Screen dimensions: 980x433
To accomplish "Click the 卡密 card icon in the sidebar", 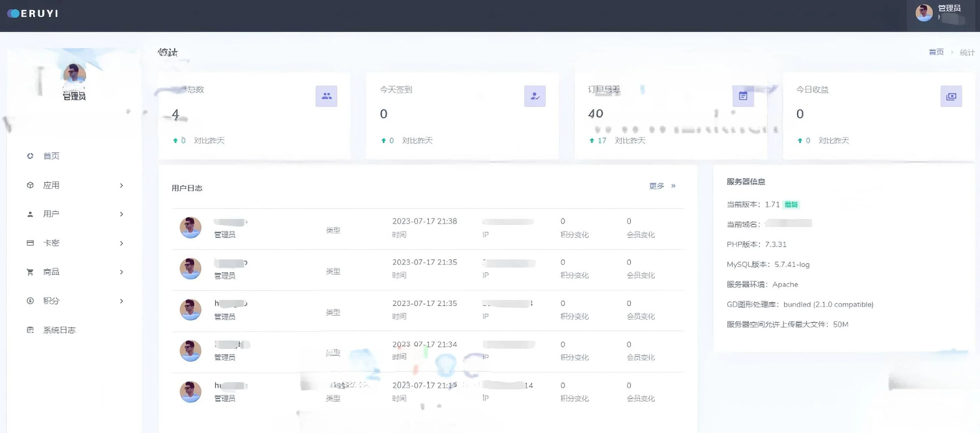I will pyautogui.click(x=30, y=243).
